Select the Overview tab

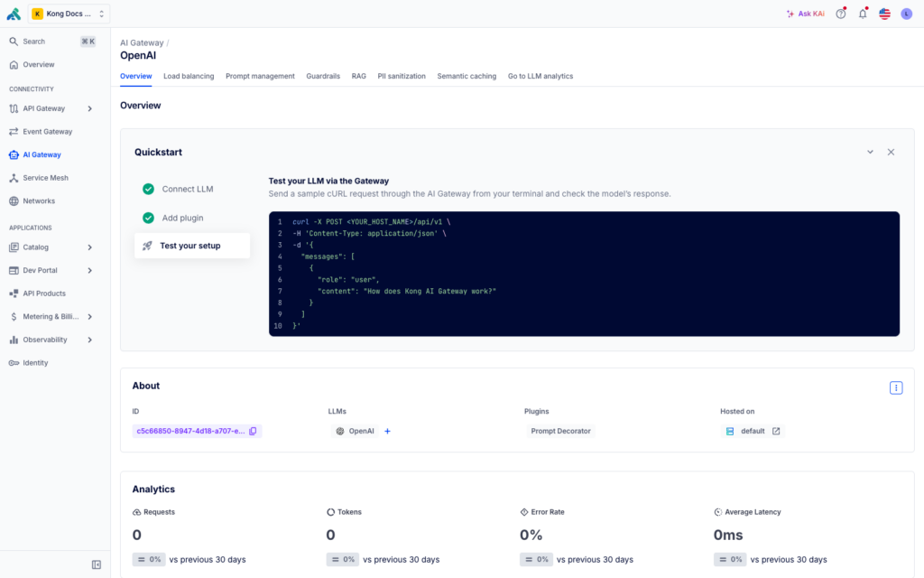tap(135, 76)
